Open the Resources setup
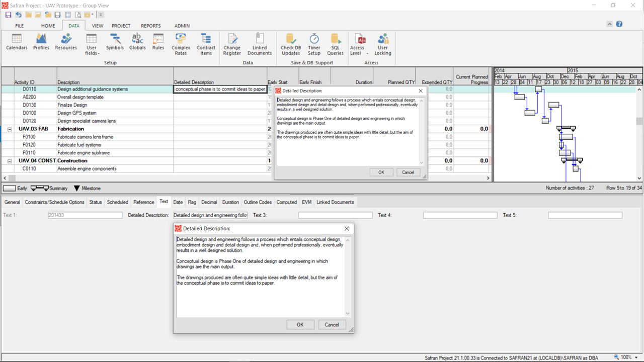The image size is (644, 362). point(66,42)
